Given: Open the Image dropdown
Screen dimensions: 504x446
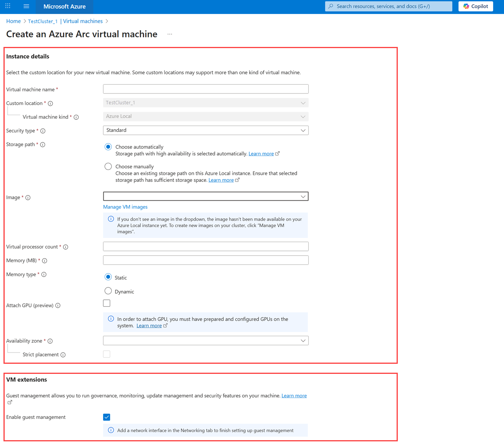Looking at the screenshot, I should [x=205, y=197].
